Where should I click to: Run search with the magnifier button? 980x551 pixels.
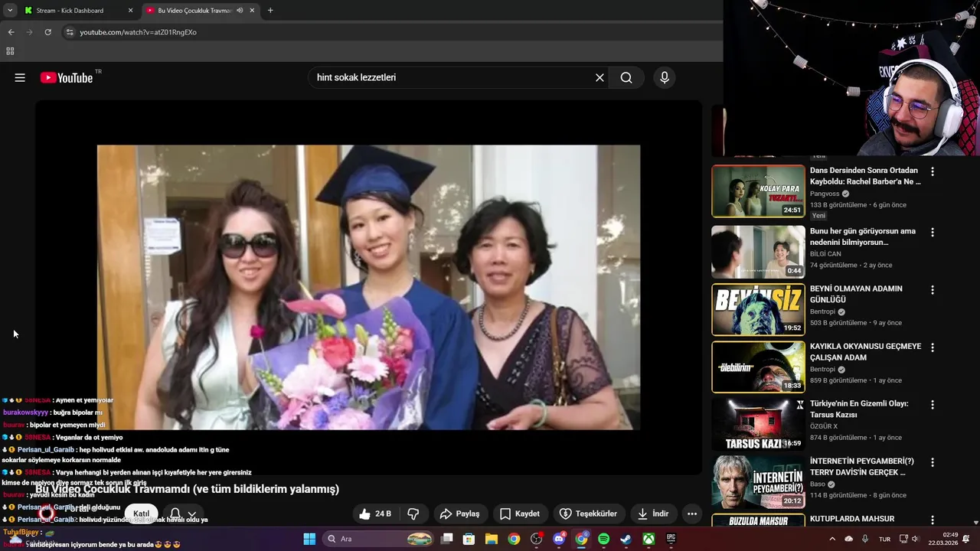tap(626, 77)
